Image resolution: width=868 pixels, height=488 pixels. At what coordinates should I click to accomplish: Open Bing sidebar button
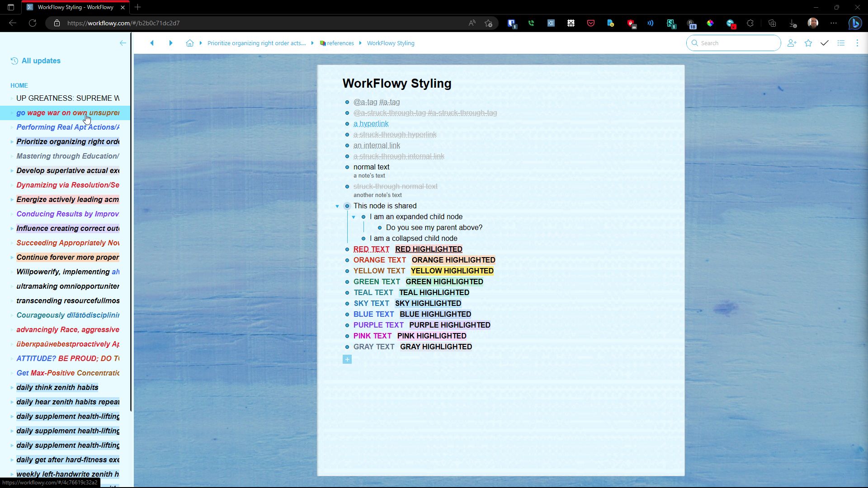[854, 23]
